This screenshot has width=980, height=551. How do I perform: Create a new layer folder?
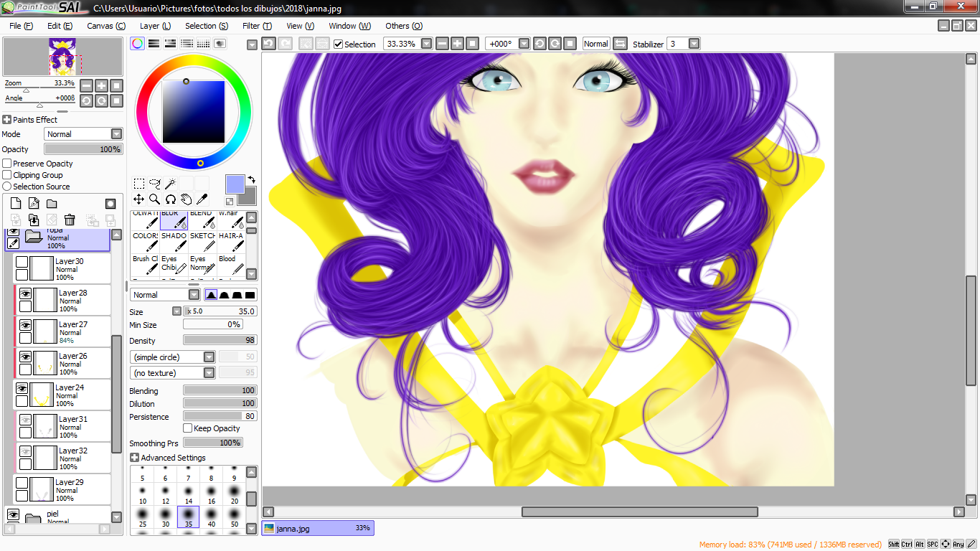[52, 204]
